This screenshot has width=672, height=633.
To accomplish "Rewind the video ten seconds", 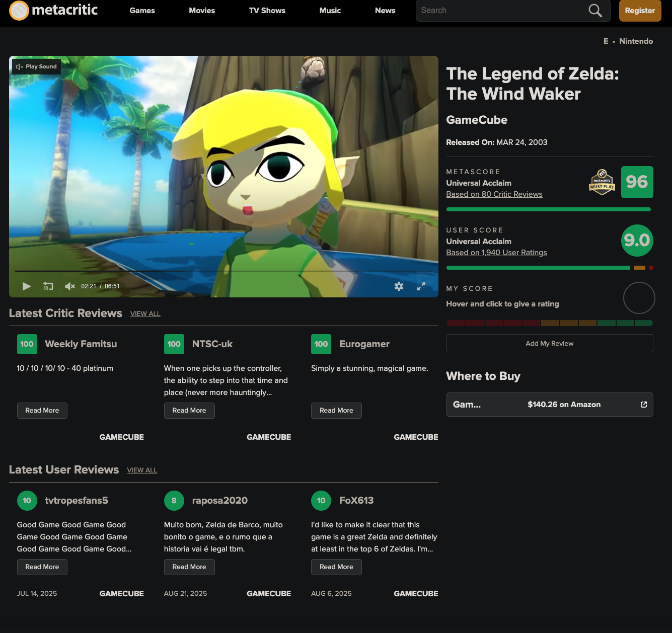I will click(x=48, y=286).
